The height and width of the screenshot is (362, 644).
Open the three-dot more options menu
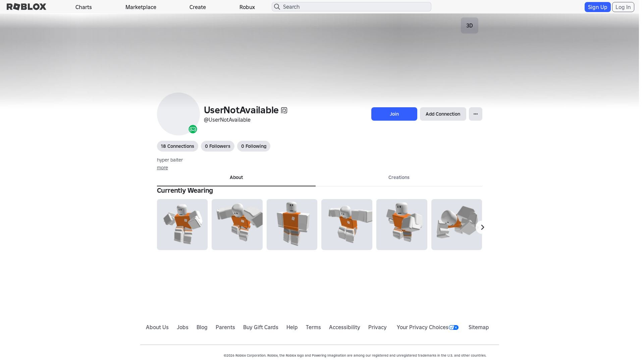click(x=476, y=114)
